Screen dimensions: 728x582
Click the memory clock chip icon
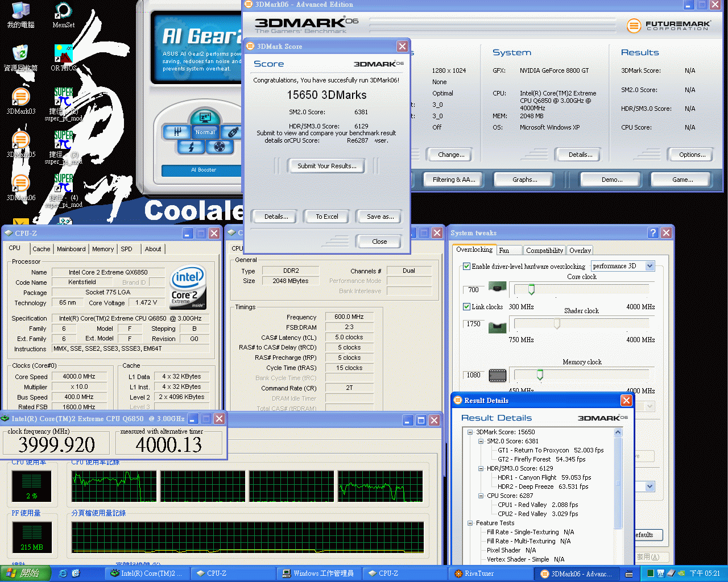(498, 375)
